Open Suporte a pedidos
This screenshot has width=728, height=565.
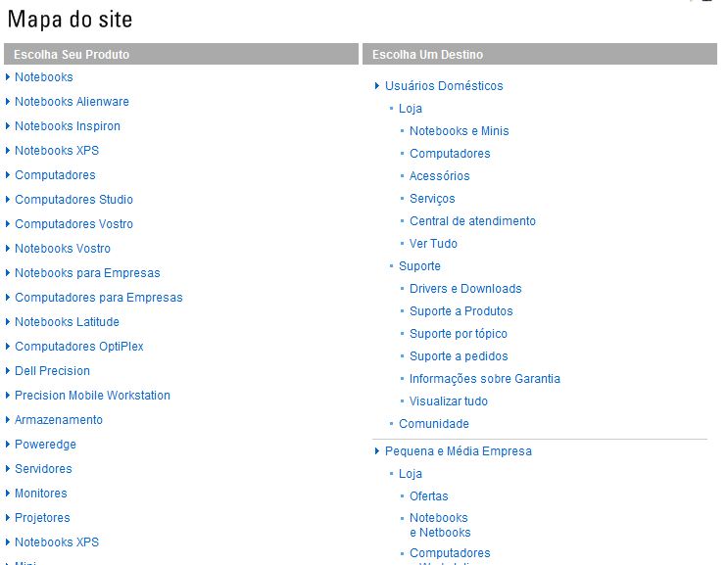tap(459, 356)
